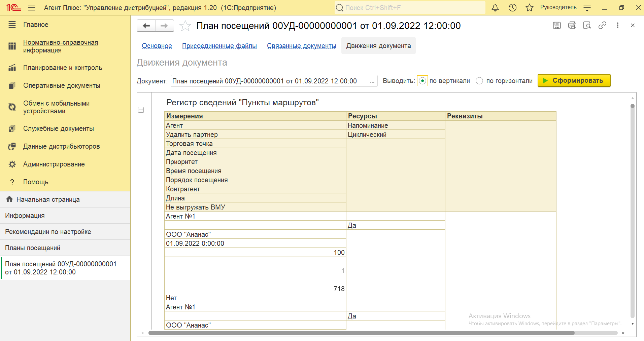Click the Ресурсы column header
This screenshot has width=644, height=341.
[396, 116]
